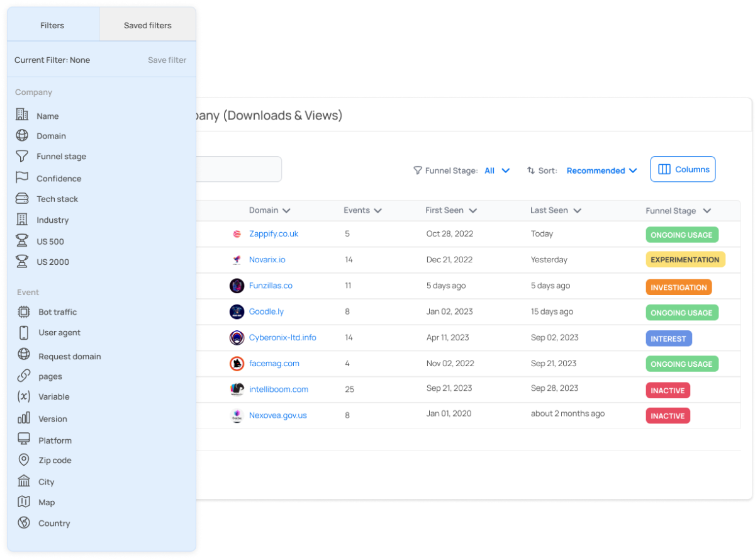This screenshot has width=755, height=560.
Task: Select the Version bar chart icon
Action: coord(24,418)
